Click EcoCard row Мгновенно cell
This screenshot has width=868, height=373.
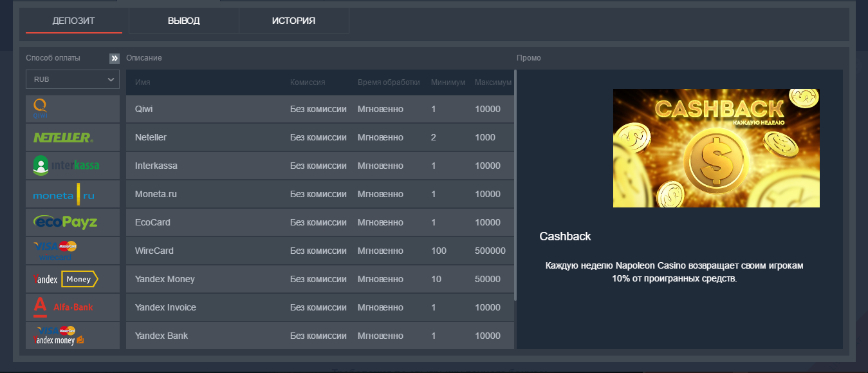point(380,222)
